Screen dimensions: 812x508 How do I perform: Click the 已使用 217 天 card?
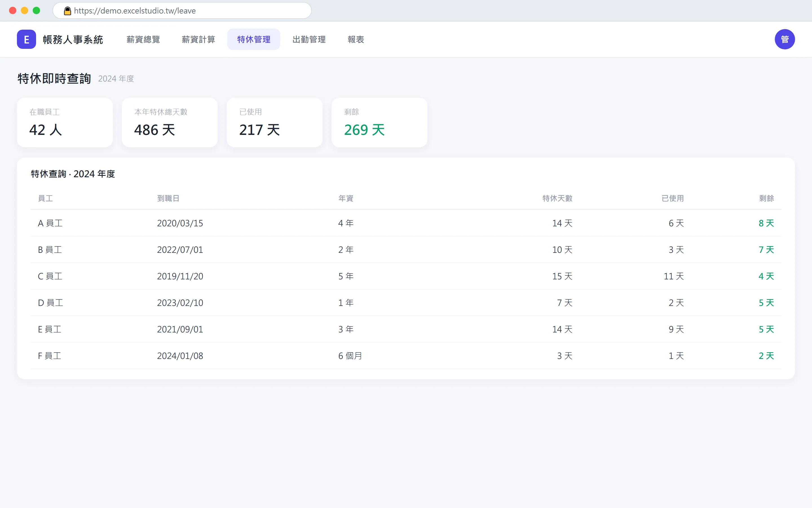pyautogui.click(x=274, y=122)
